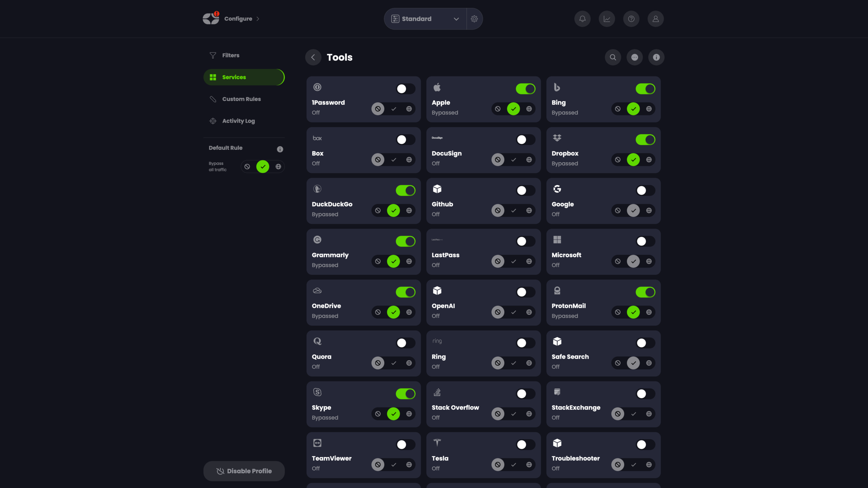Select the Services menu item
Image resolution: width=868 pixels, height=488 pixels.
pos(244,77)
